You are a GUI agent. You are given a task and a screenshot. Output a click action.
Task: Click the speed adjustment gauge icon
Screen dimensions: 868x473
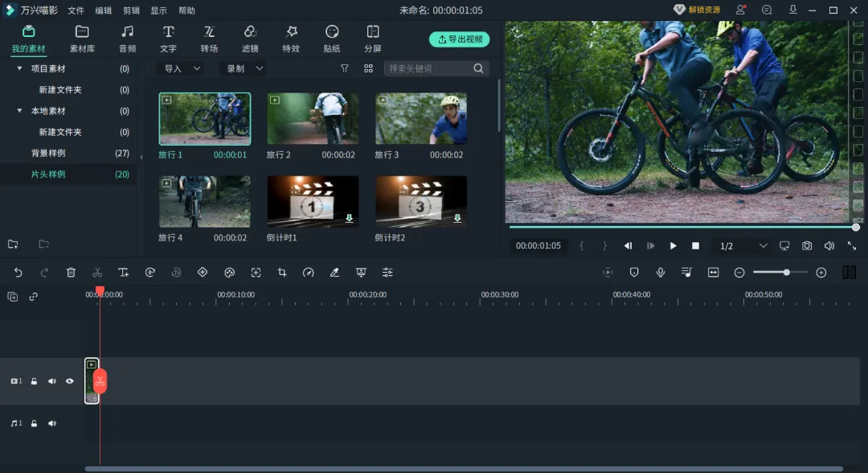pyautogui.click(x=309, y=273)
